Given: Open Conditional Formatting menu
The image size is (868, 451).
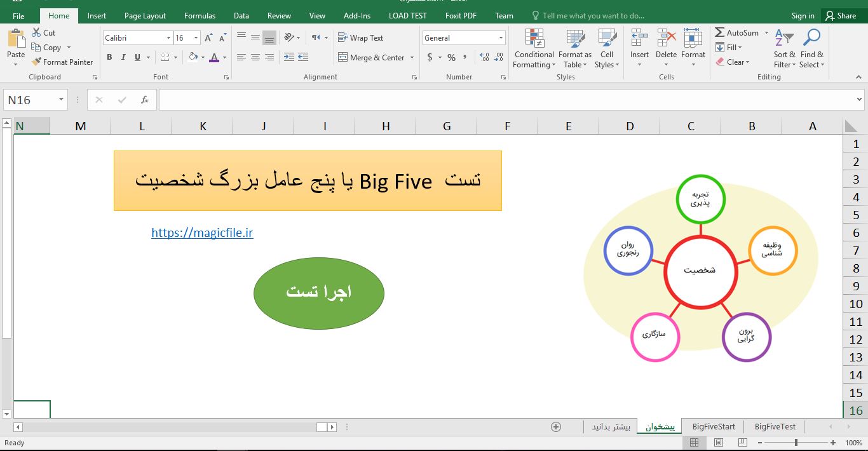Looking at the screenshot, I should coord(534,48).
